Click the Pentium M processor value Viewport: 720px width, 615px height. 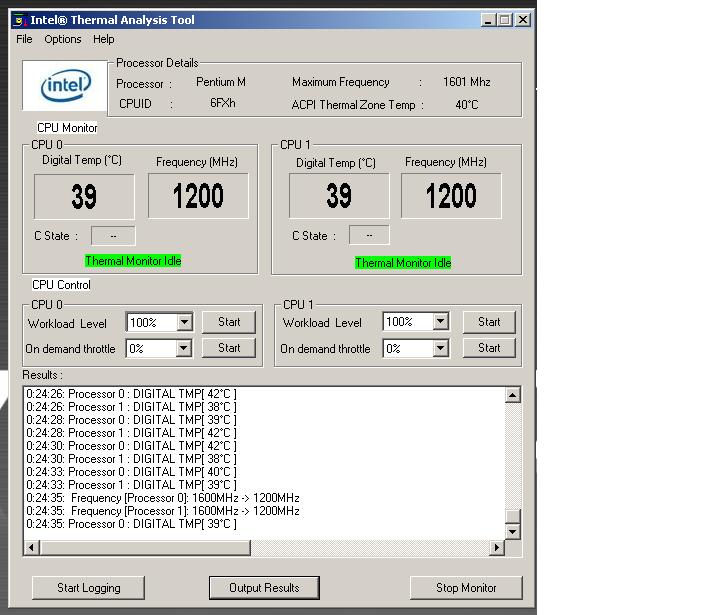click(x=221, y=82)
